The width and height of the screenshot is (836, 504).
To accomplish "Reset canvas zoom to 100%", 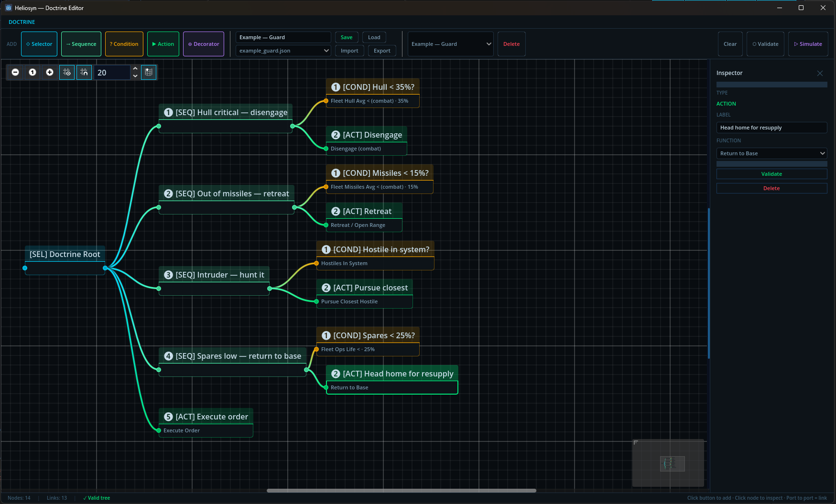I will coord(33,72).
